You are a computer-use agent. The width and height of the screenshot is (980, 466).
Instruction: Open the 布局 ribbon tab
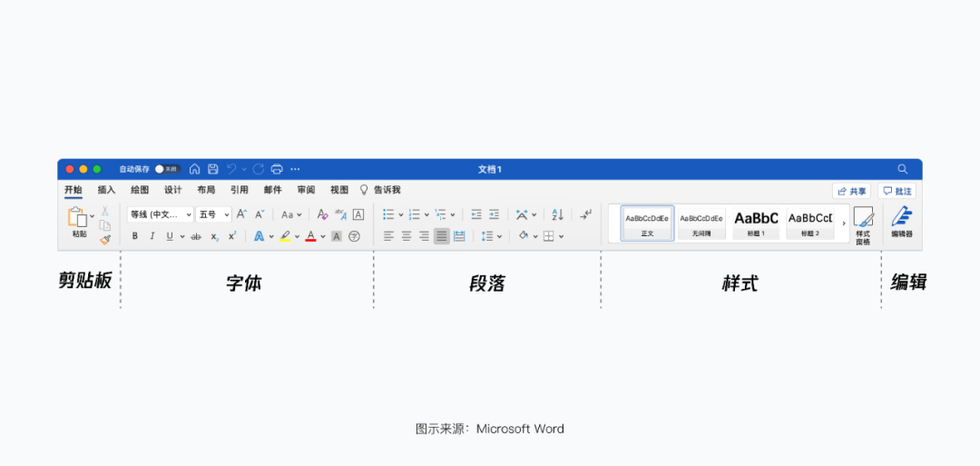click(x=206, y=190)
